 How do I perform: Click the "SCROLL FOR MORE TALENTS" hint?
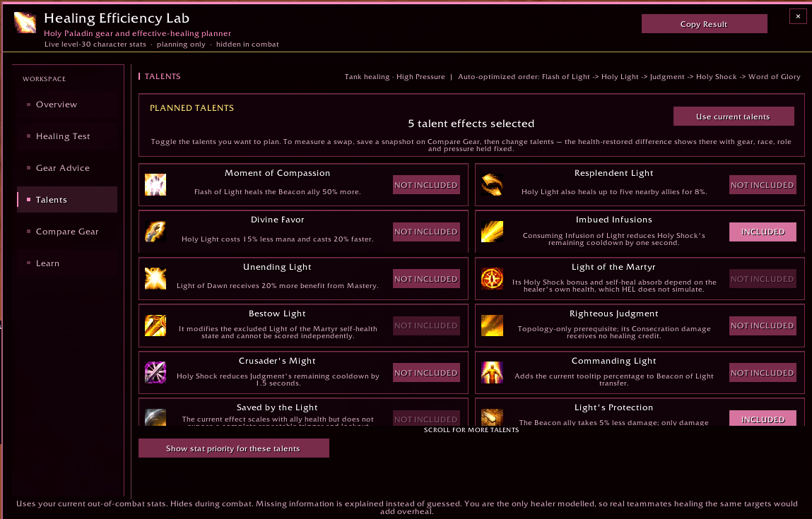point(471,430)
